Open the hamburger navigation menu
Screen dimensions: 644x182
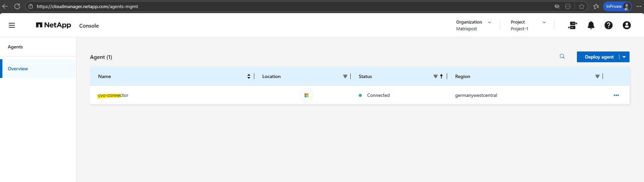tap(12, 25)
